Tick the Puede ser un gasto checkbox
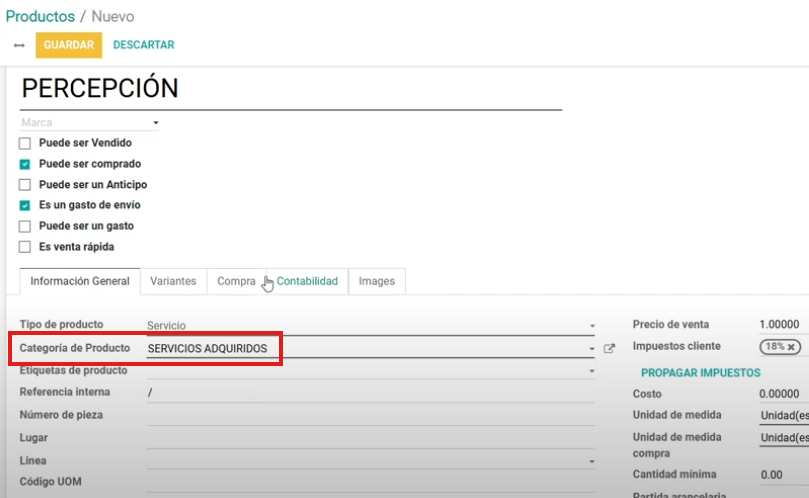 click(25, 226)
